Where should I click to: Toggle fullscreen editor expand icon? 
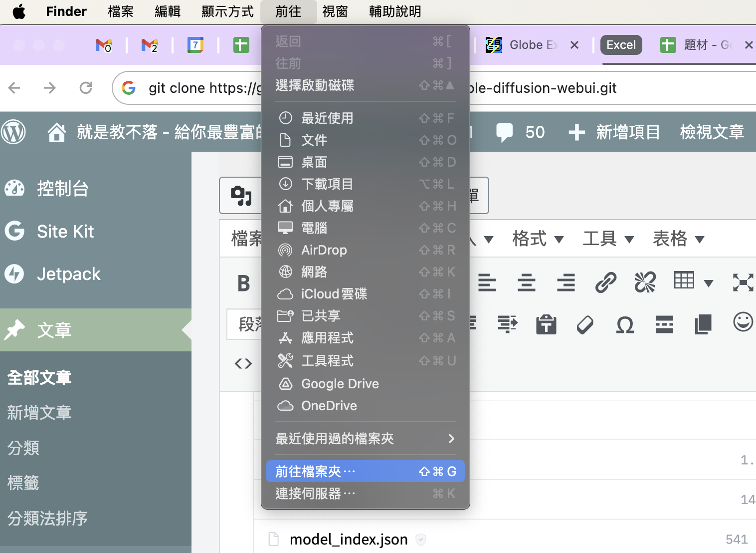pyautogui.click(x=743, y=282)
